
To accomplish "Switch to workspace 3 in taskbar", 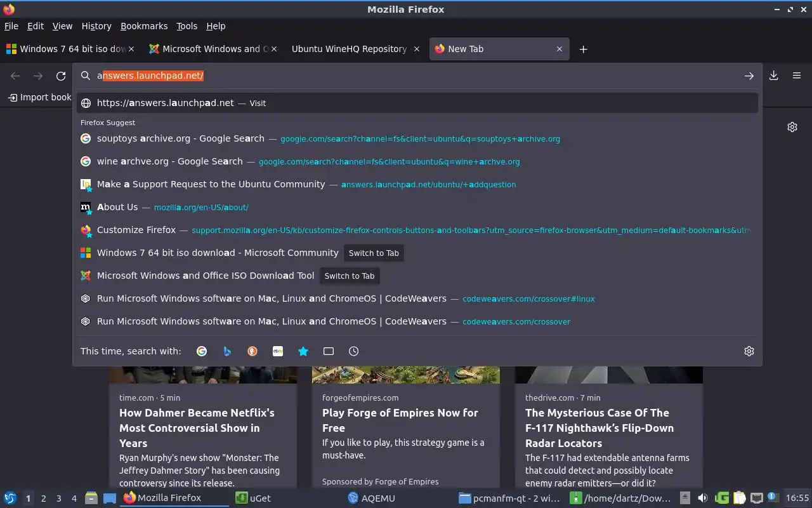I will [x=59, y=498].
